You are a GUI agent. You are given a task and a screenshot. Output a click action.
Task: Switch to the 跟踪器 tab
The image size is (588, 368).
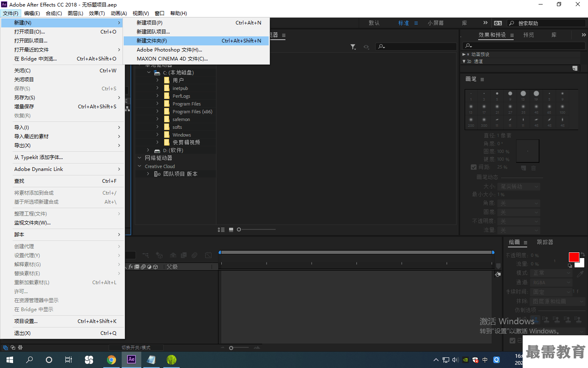click(545, 242)
